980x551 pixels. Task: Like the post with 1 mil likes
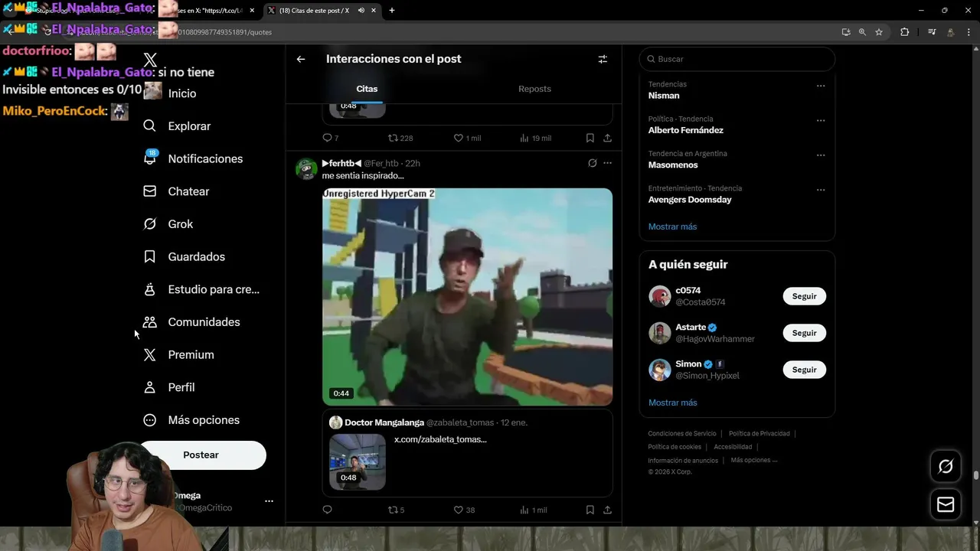tap(467, 139)
